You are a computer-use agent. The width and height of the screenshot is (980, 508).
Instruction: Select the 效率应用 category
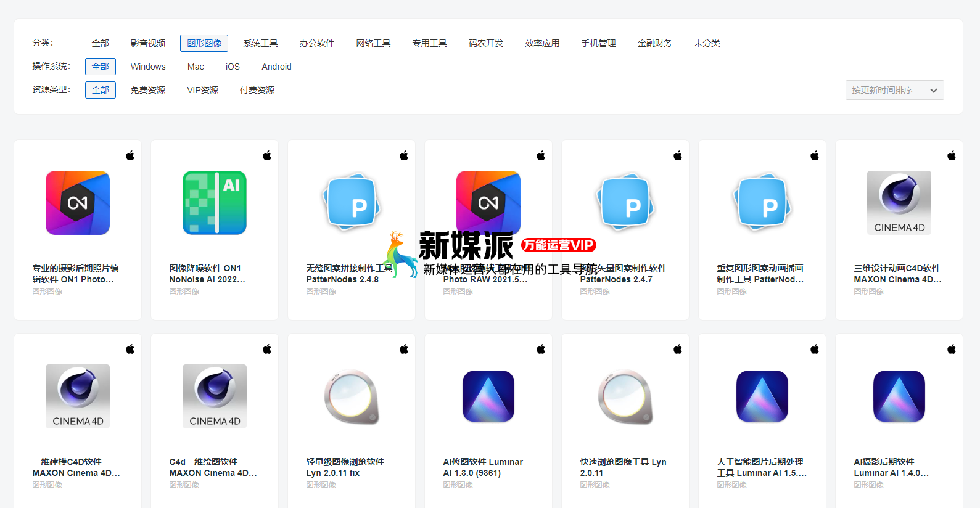pos(542,43)
